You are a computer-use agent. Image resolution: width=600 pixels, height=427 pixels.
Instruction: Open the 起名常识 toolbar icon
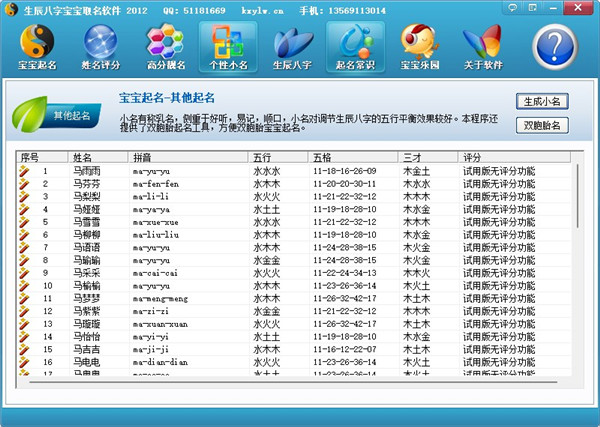pyautogui.click(x=355, y=47)
